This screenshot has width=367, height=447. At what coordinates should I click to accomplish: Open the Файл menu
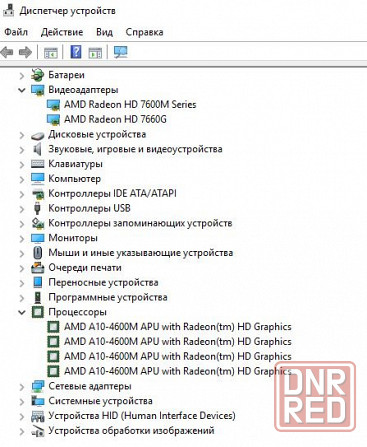16,32
